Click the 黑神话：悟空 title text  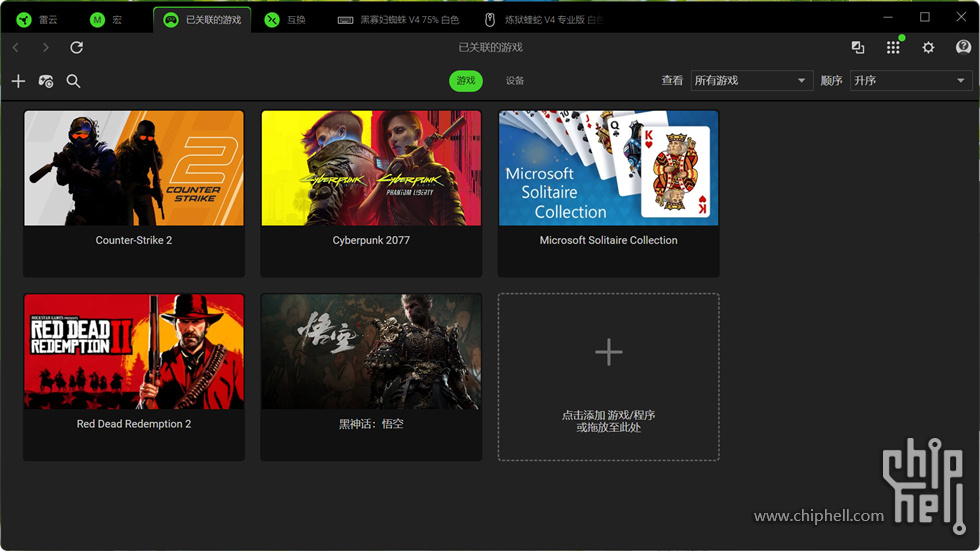[x=371, y=424]
